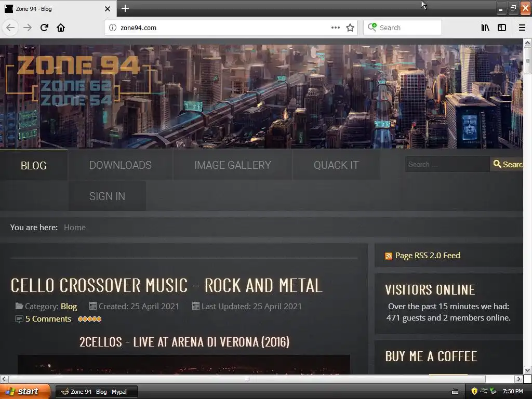This screenshot has height=399, width=532.
Task: Click the site search magnifier icon
Action: click(x=497, y=164)
